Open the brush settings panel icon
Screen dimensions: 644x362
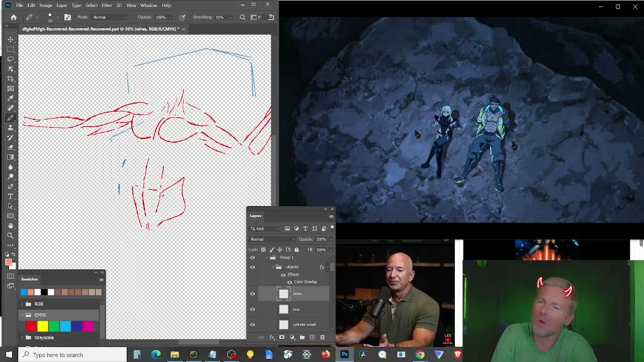[67, 17]
